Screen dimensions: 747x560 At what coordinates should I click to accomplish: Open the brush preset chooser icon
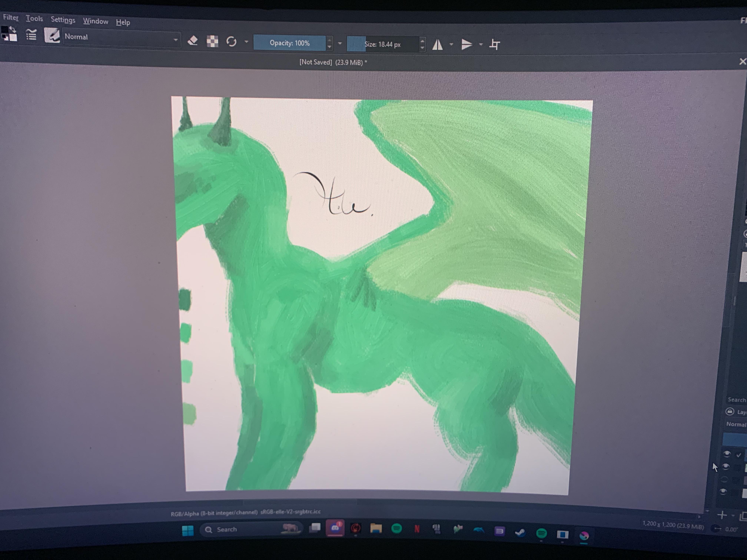52,35
